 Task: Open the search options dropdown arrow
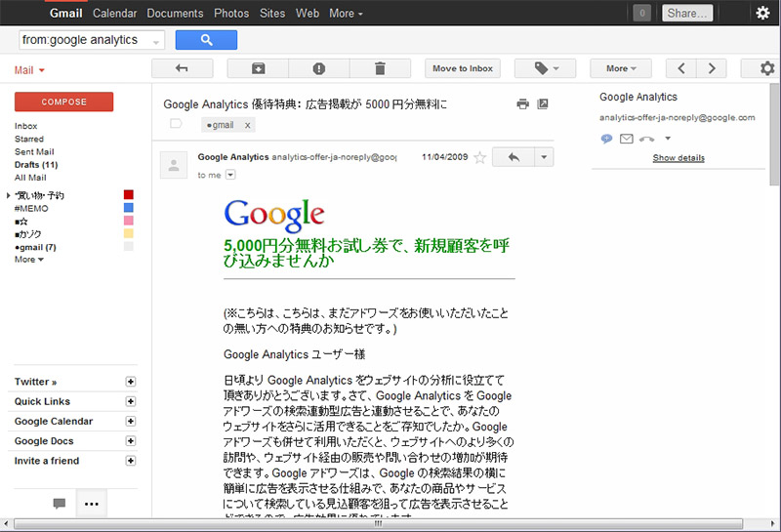click(x=156, y=42)
